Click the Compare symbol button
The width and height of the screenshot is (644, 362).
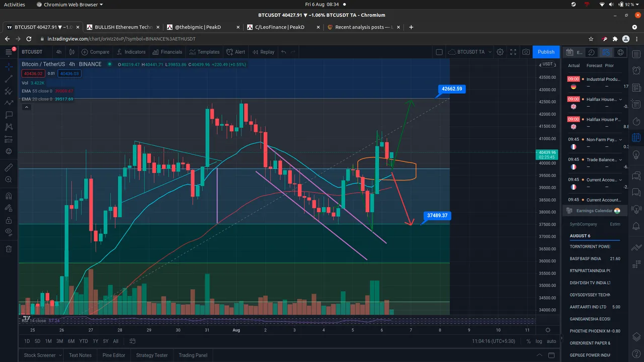(x=96, y=52)
